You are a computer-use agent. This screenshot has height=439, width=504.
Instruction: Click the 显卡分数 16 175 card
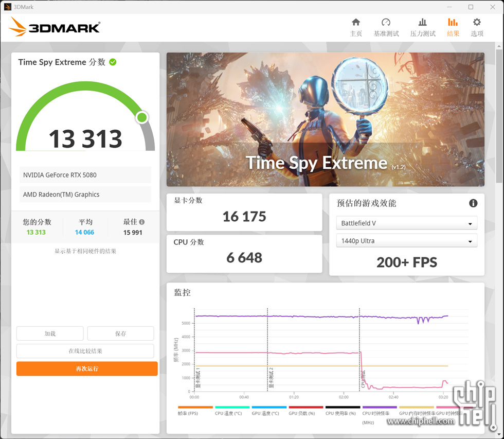coord(244,212)
